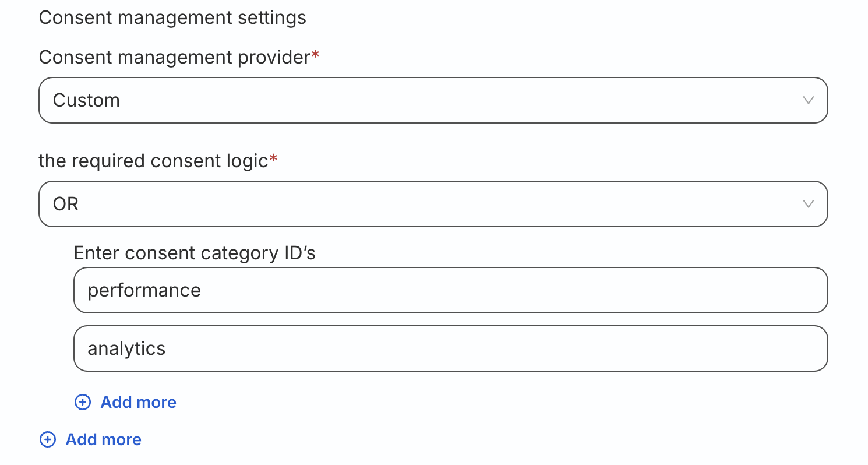
Task: Click the plus icon beside the indented Add more
Action: point(83,402)
